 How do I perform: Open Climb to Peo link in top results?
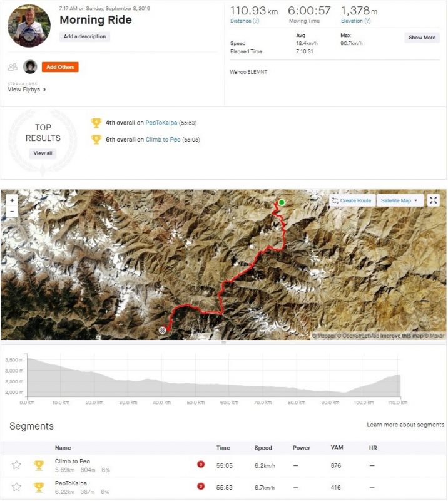tap(163, 139)
